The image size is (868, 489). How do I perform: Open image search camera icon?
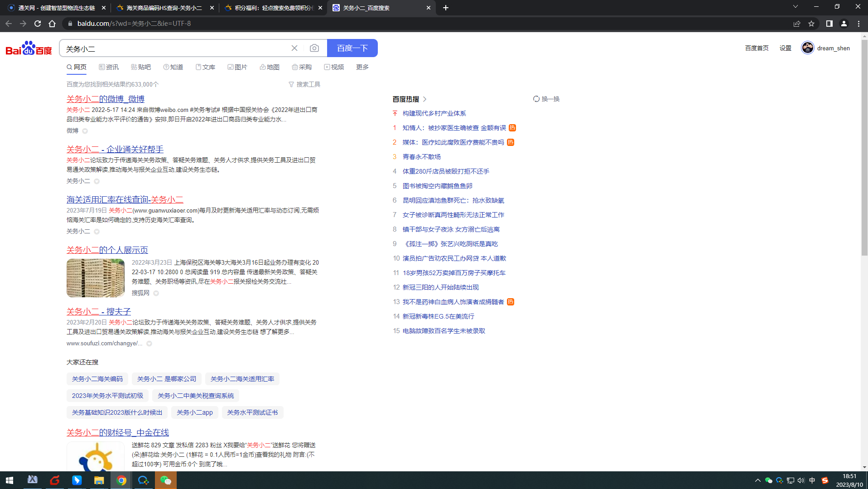point(314,48)
